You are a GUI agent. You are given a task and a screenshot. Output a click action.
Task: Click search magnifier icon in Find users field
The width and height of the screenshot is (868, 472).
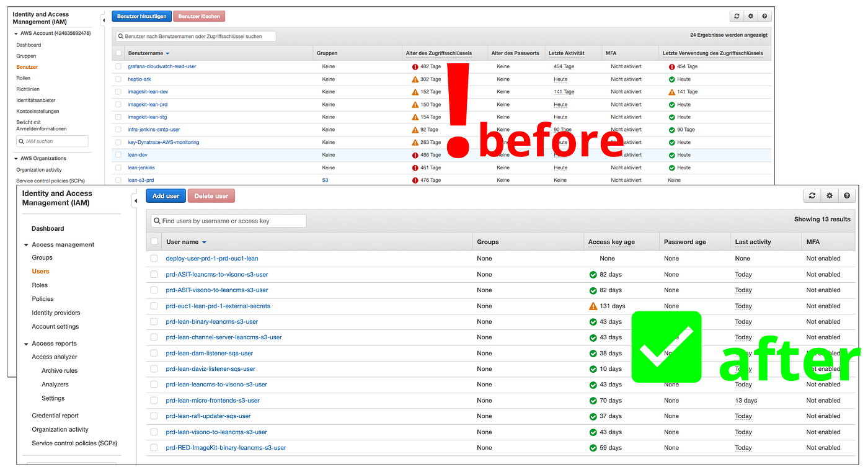coord(157,221)
